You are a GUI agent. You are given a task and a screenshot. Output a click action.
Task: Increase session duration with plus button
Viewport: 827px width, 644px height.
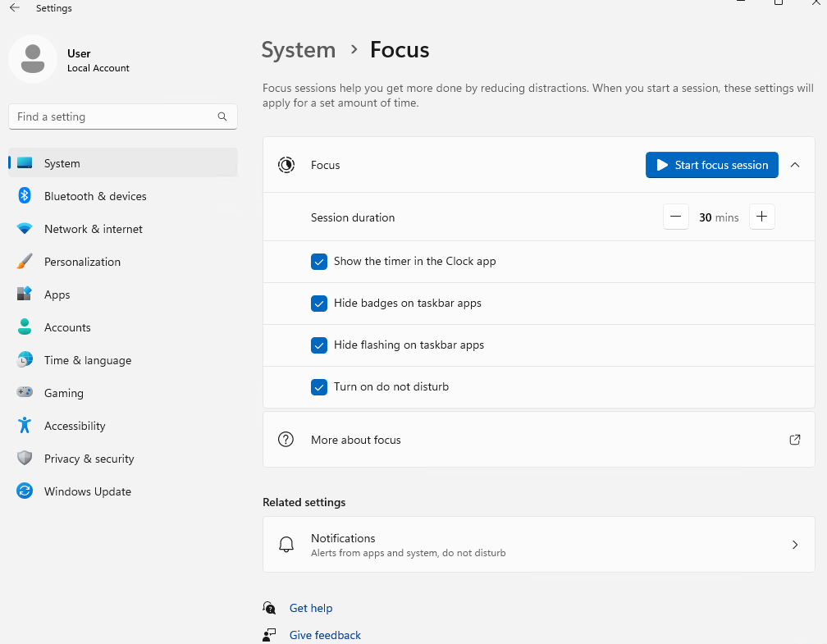[x=761, y=217]
